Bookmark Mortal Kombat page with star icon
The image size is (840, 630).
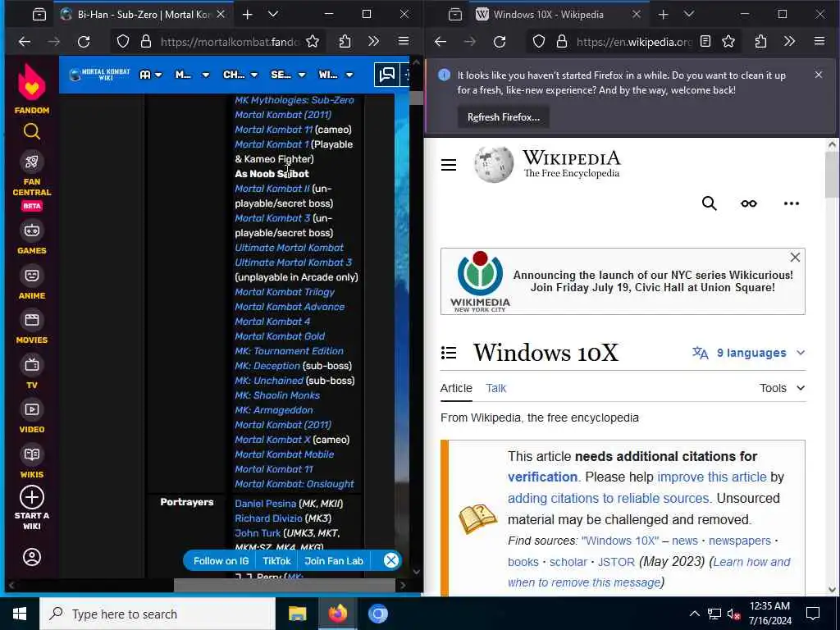coord(313,41)
